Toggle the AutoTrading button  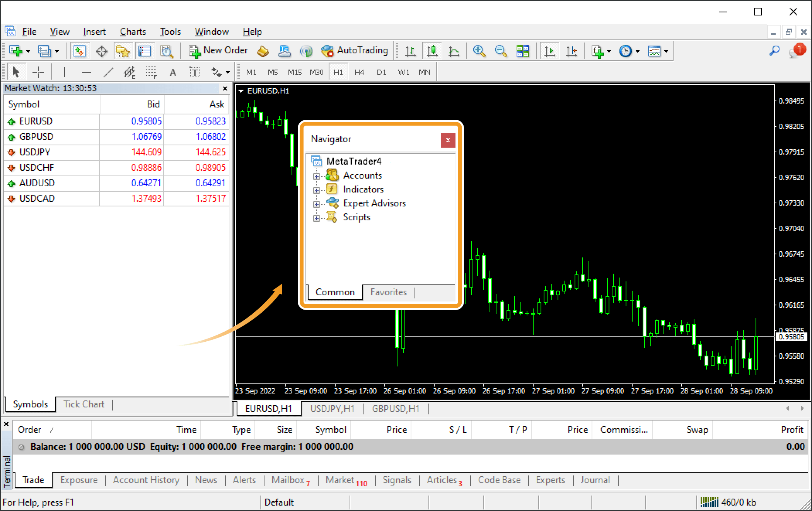(x=355, y=51)
